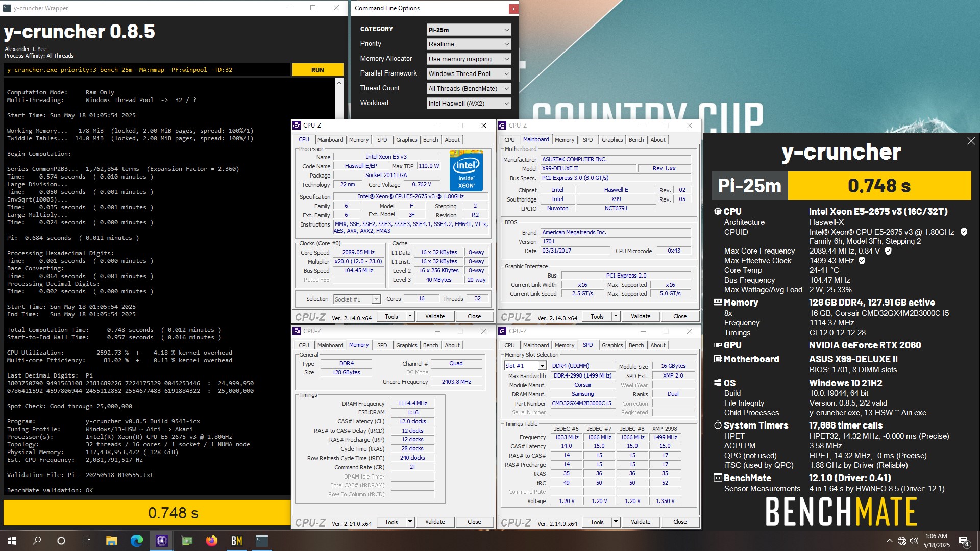The image size is (980, 551).
Task: Open the taskbar clock and date
Action: click(x=936, y=541)
